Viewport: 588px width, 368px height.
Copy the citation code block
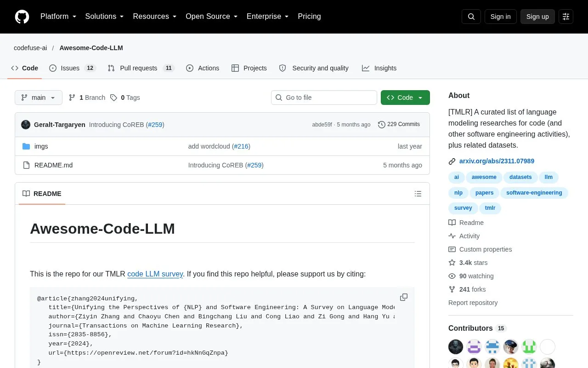404,297
